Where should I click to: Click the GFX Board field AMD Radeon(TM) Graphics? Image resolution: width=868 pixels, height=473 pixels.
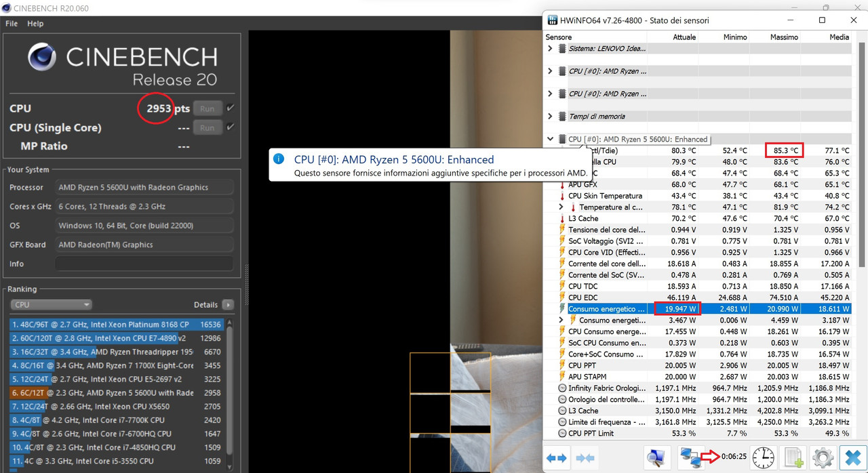tap(144, 245)
